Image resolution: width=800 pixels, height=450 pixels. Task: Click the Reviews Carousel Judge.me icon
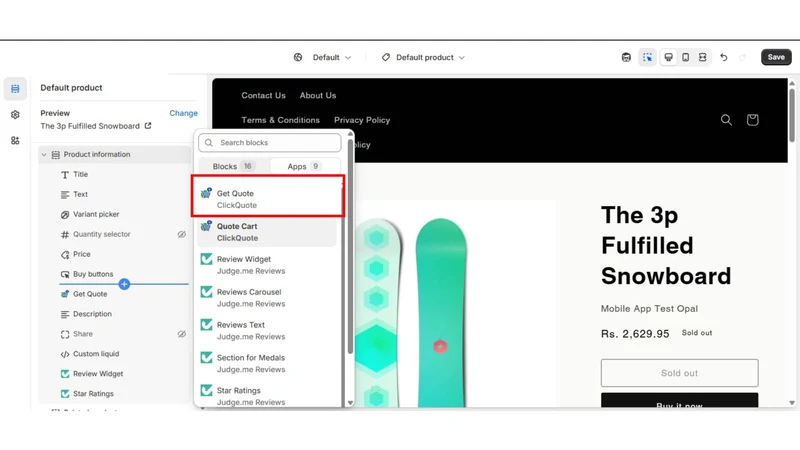[206, 292]
